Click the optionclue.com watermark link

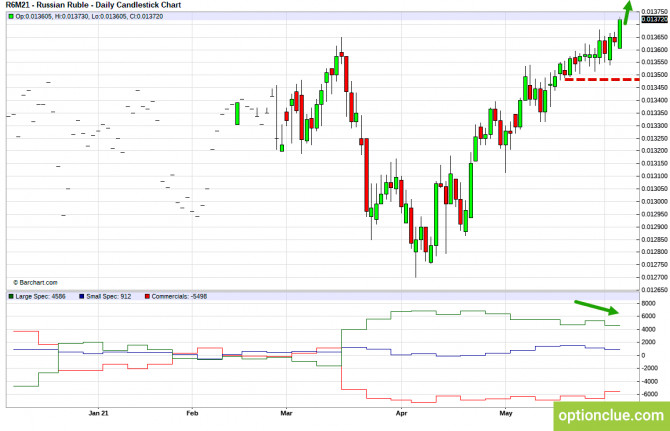coord(611,416)
